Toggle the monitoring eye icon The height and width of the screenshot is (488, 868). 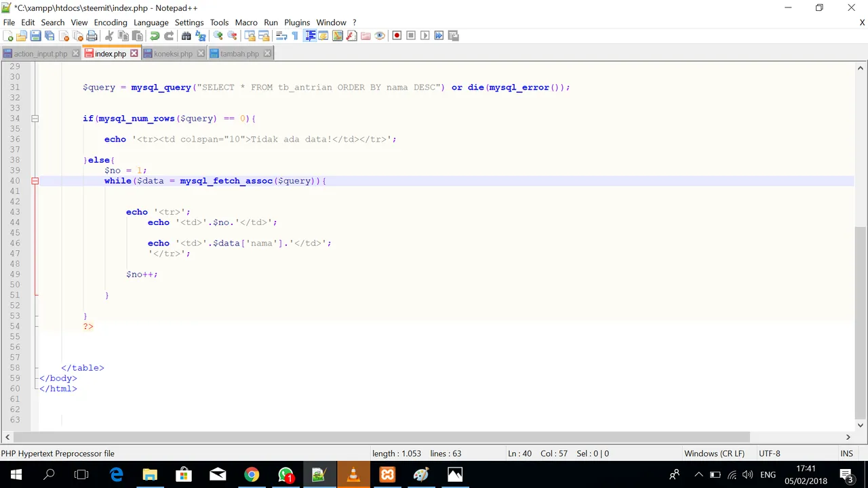pos(380,35)
